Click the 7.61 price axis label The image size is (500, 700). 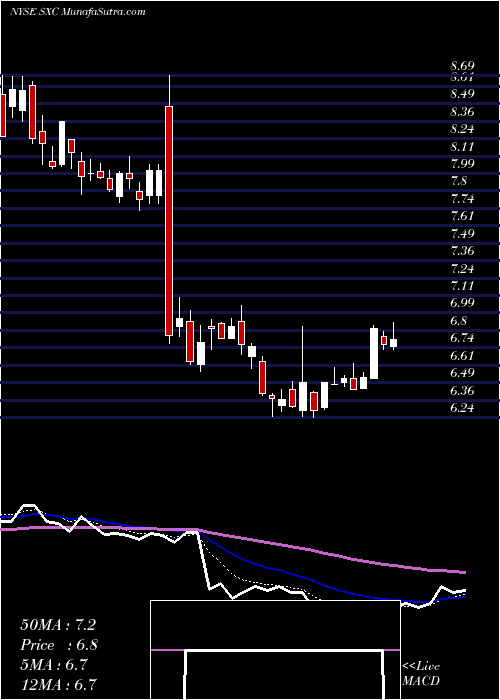[462, 216]
